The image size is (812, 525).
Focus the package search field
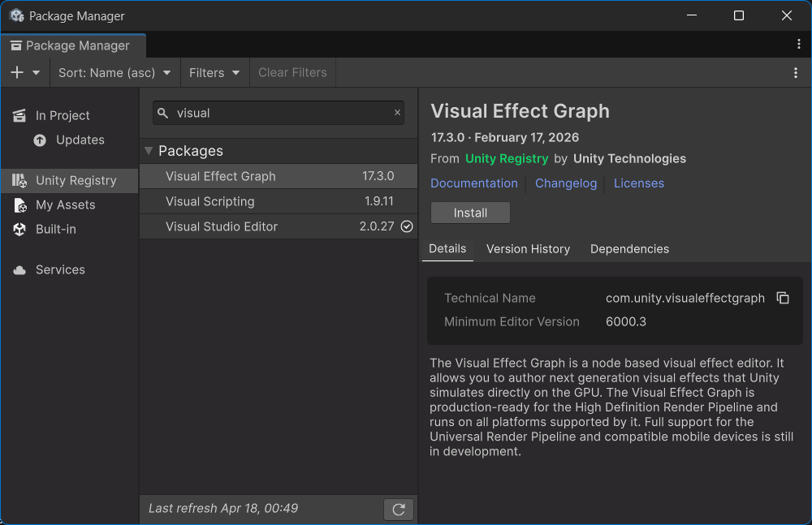[278, 113]
